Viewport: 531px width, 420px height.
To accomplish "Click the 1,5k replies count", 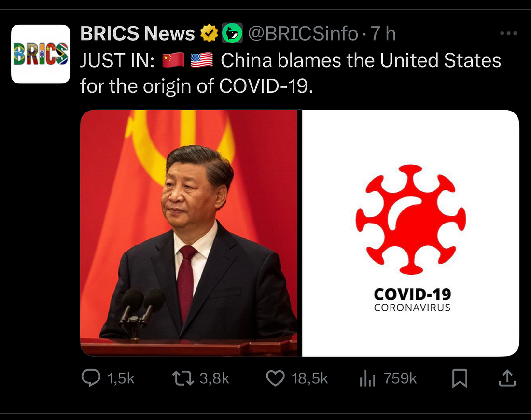I will pos(121,378).
